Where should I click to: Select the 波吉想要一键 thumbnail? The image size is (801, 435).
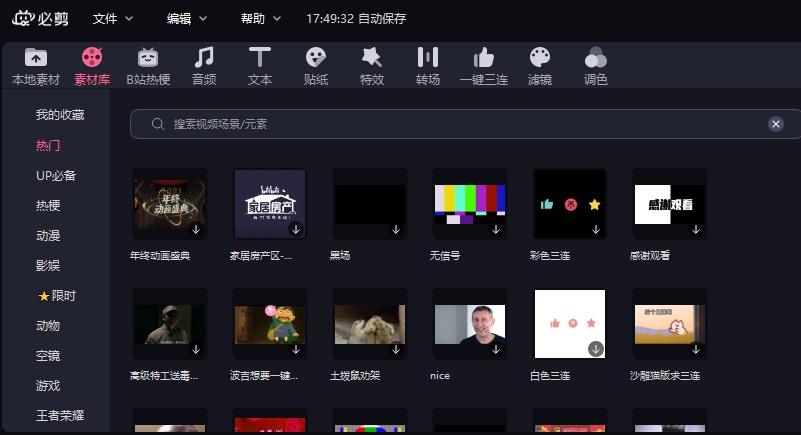[270, 324]
